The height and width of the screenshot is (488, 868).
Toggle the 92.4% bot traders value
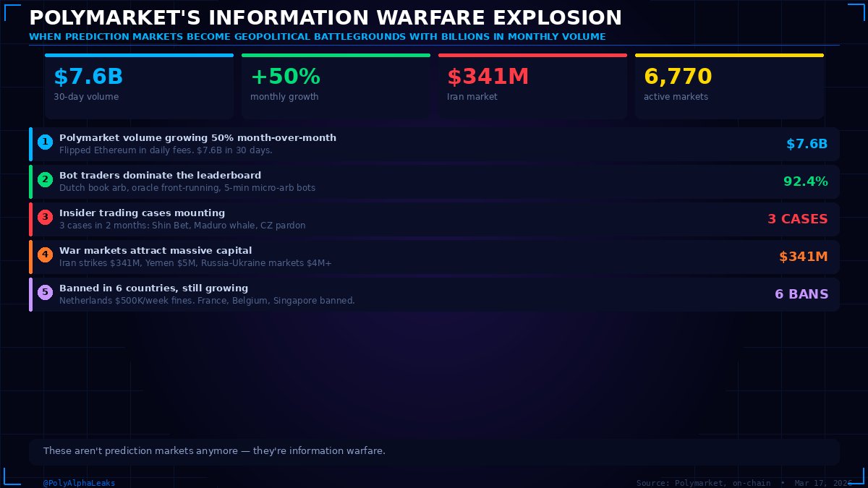click(806, 181)
